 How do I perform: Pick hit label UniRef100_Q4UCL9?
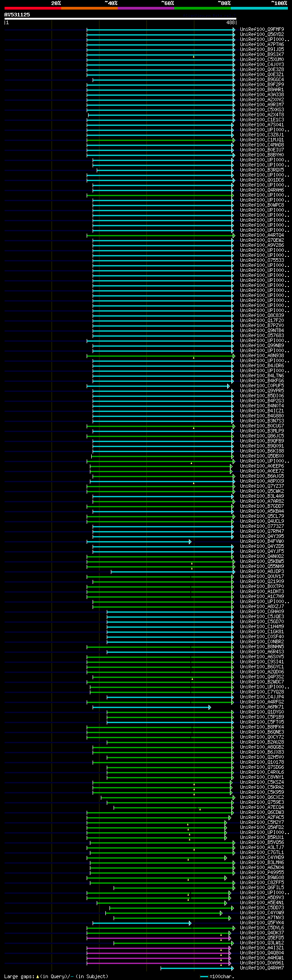(x=262, y=521)
